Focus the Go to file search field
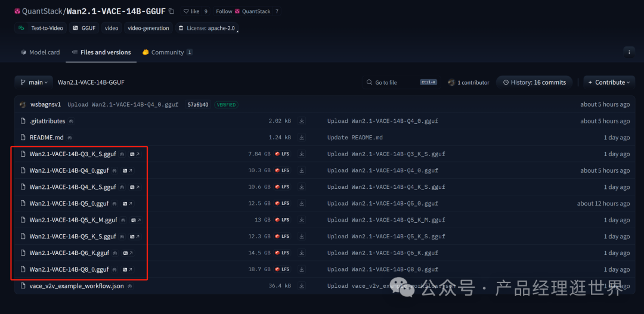644x314 pixels. click(401, 82)
